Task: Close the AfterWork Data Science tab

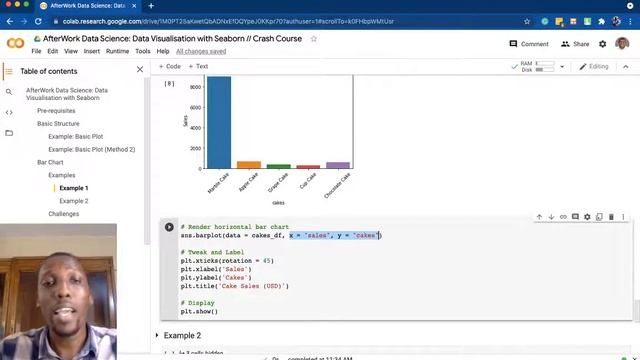Action: click(134, 6)
